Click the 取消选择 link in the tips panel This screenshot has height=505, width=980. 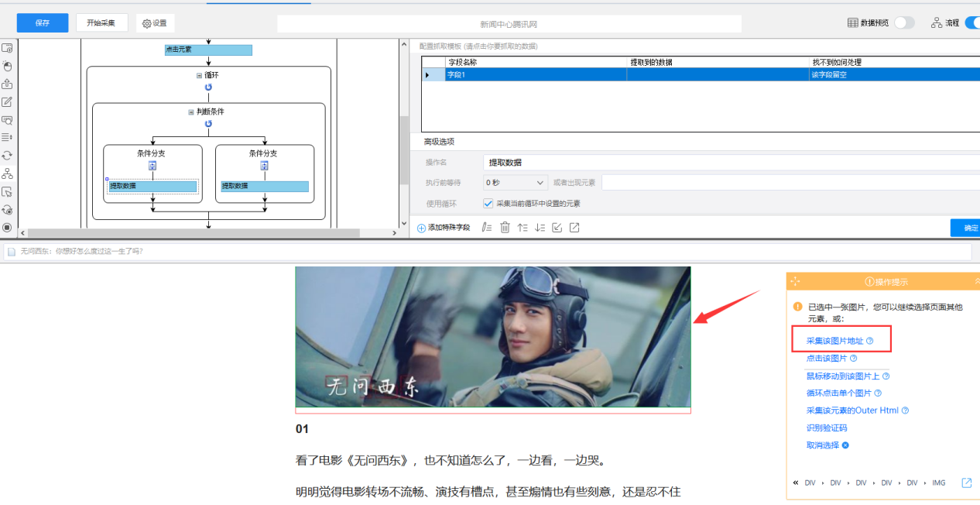(823, 445)
